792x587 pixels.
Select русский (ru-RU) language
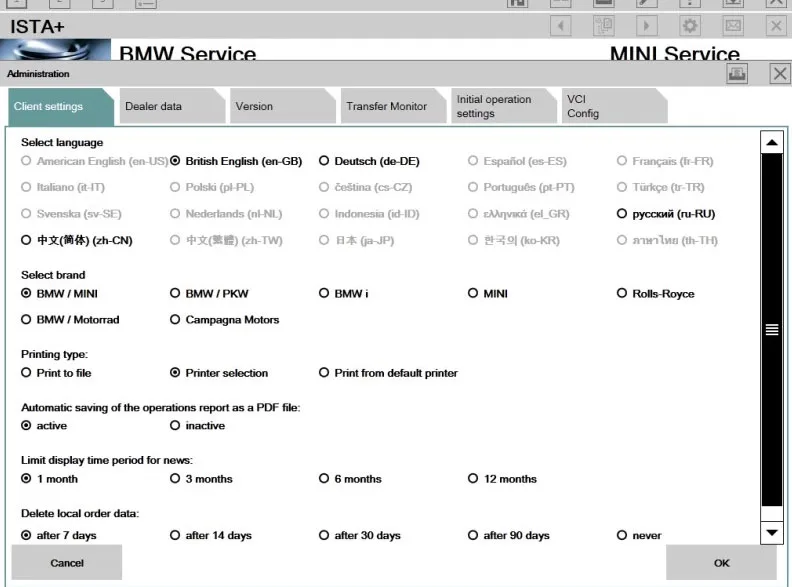[666, 214]
